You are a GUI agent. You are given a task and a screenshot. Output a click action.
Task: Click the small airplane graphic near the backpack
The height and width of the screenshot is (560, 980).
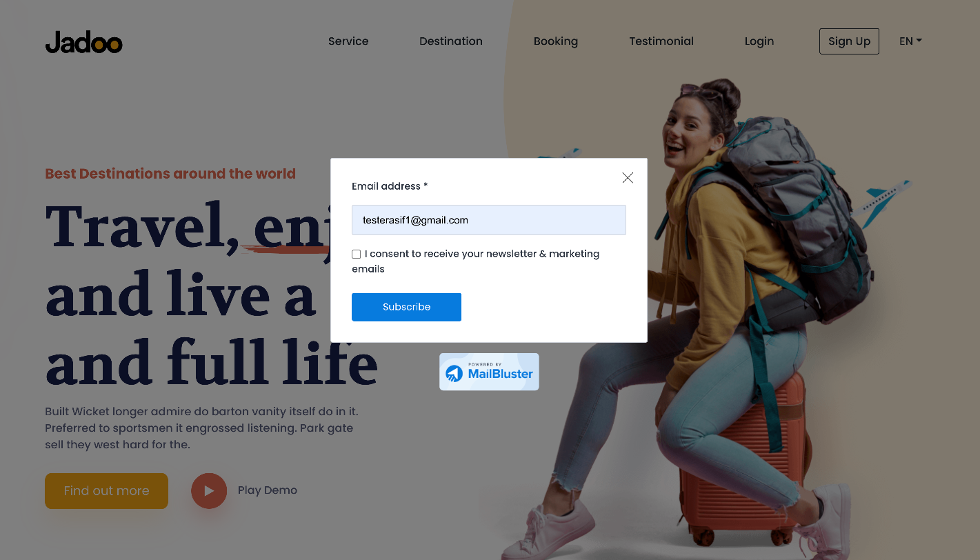pyautogui.click(x=885, y=202)
